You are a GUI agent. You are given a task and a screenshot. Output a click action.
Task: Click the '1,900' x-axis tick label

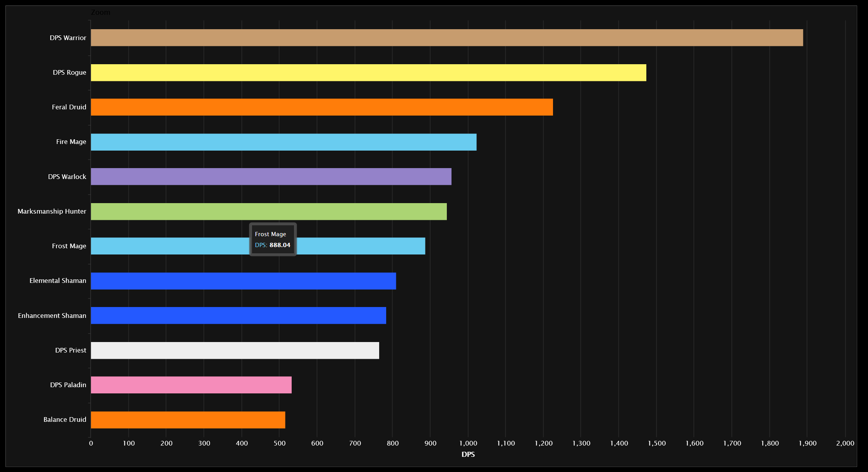808,443
